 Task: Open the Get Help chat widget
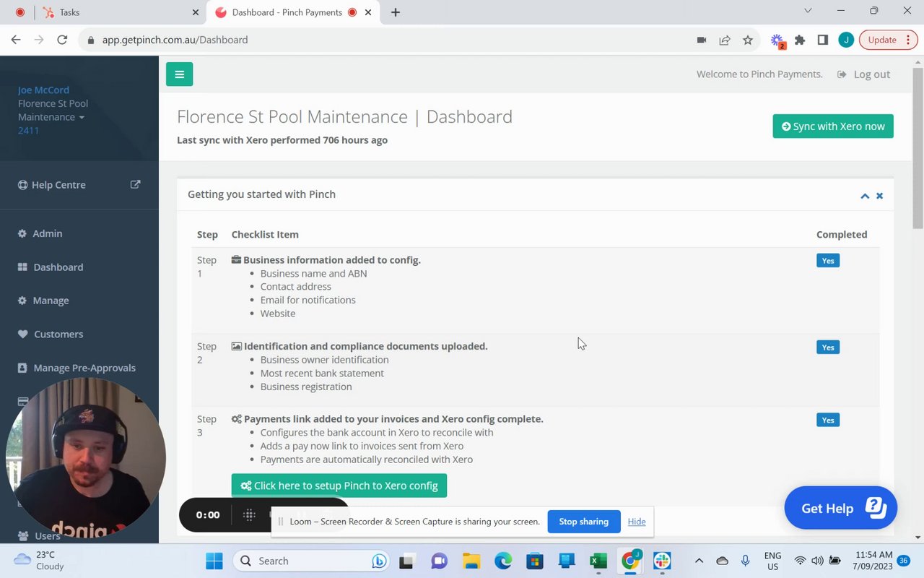[x=840, y=508]
